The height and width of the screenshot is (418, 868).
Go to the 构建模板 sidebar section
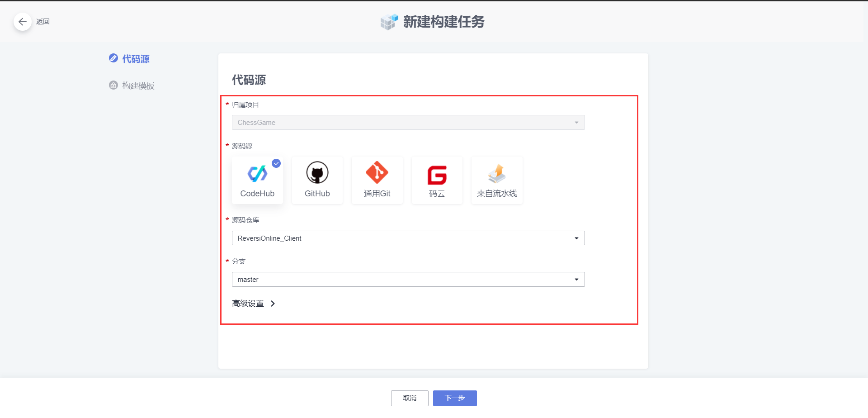(137, 85)
